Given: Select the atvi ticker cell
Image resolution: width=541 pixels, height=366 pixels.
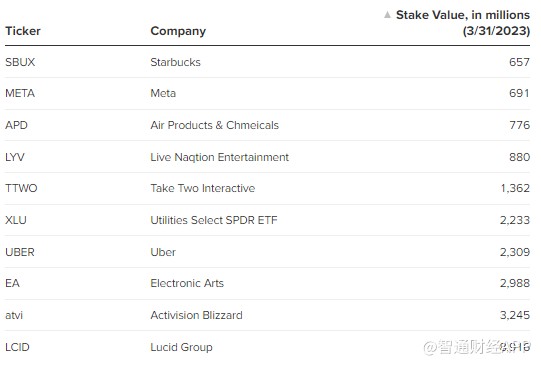Looking at the screenshot, I should click(14, 315).
